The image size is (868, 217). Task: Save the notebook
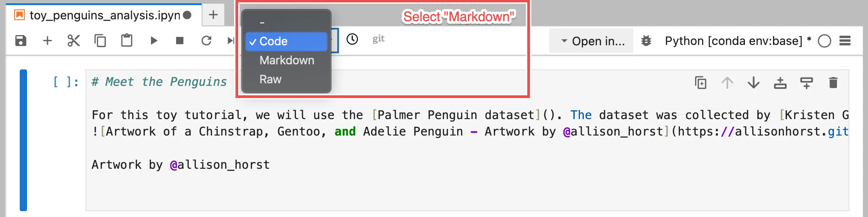[x=21, y=41]
